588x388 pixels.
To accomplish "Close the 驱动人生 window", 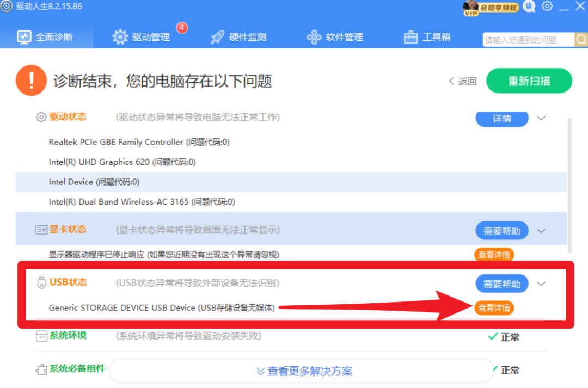I will [580, 7].
